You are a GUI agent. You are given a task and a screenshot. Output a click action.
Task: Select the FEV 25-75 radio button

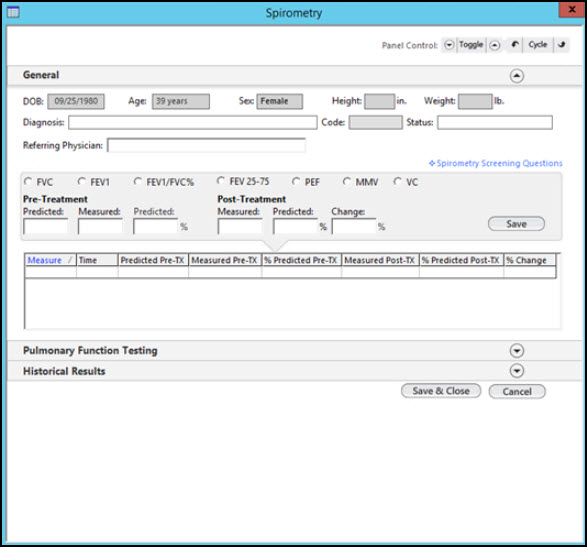(x=221, y=181)
